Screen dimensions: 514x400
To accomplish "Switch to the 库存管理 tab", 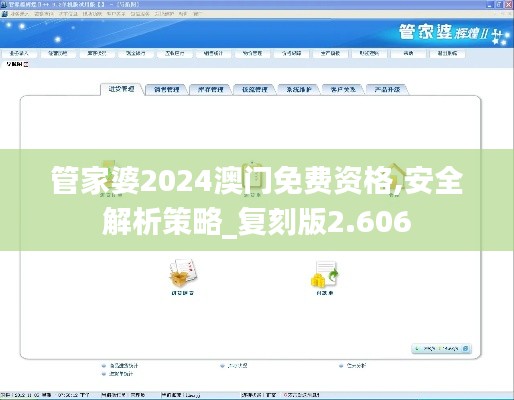I will coord(211,89).
